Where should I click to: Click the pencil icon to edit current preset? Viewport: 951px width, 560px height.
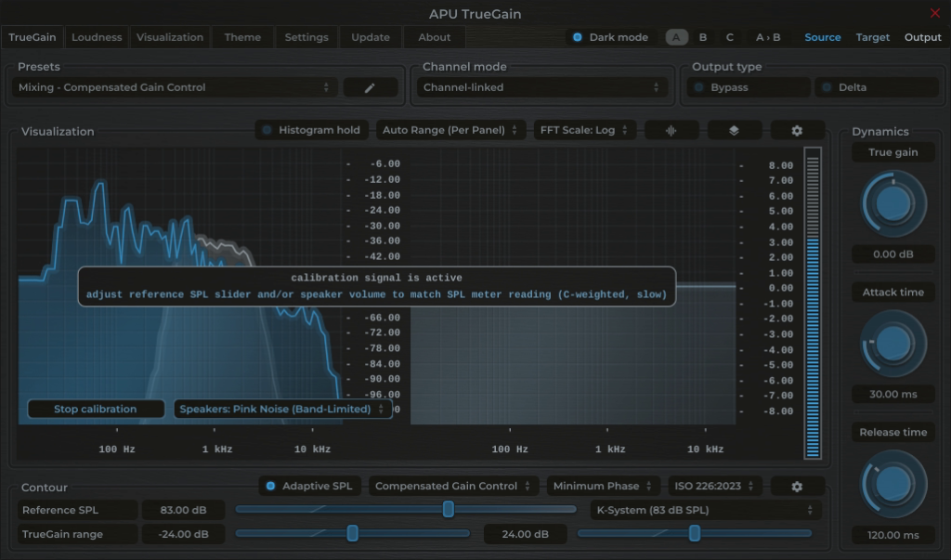point(370,86)
